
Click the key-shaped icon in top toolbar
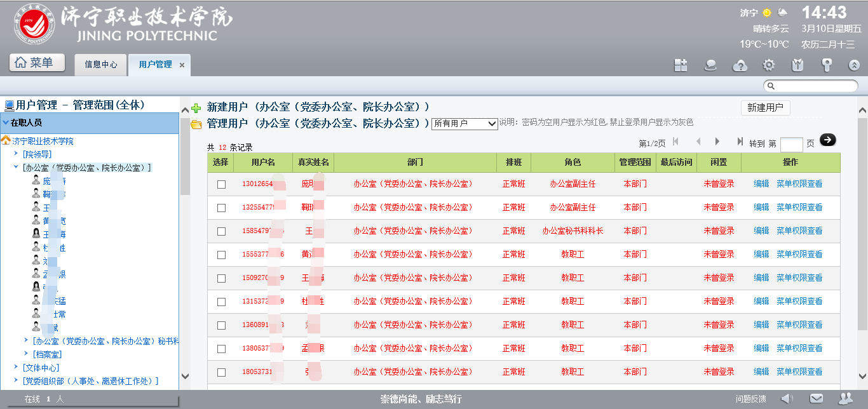[827, 65]
